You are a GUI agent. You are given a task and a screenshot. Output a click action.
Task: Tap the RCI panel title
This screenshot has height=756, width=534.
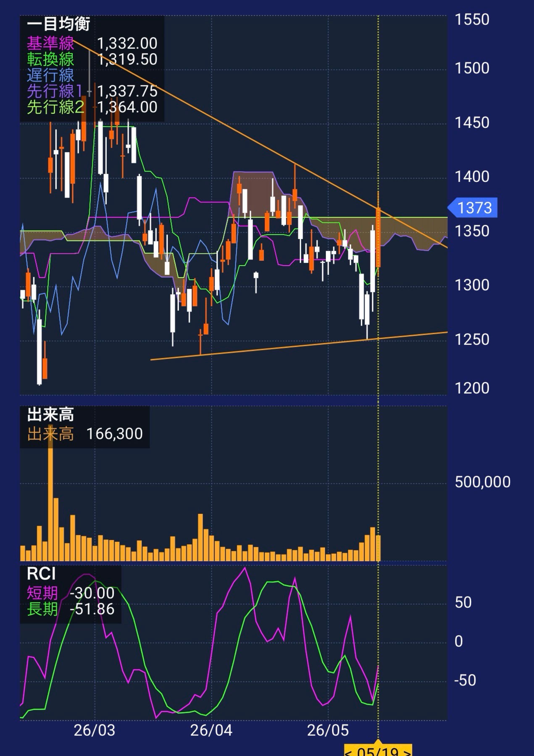pos(41,574)
